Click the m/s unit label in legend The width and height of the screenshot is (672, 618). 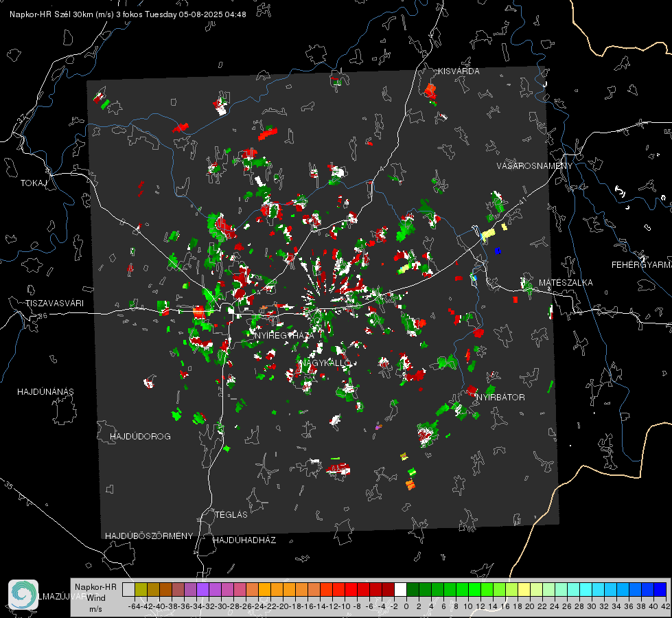(95, 609)
